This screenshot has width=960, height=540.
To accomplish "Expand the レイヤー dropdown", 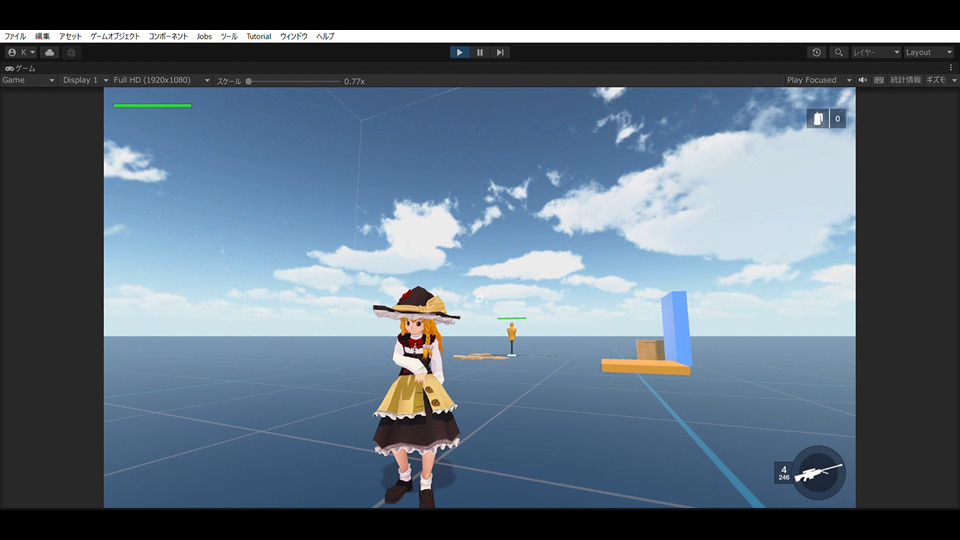I will pyautogui.click(x=876, y=53).
